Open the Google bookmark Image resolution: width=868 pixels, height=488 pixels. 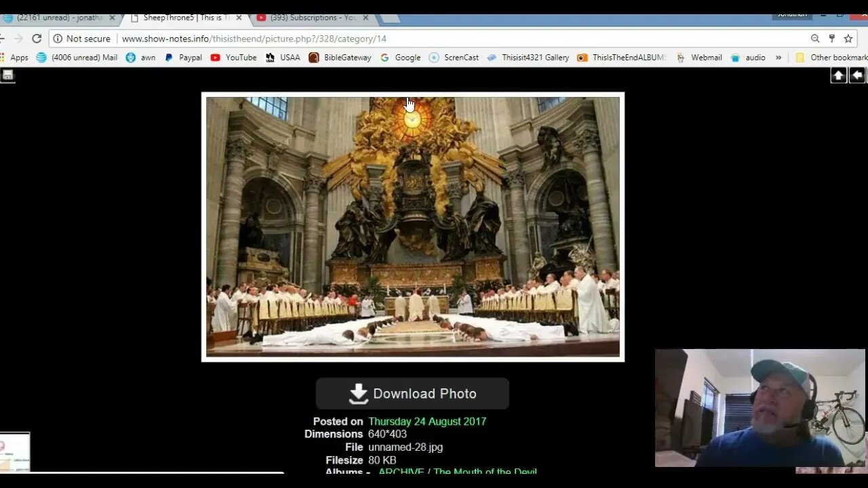401,58
